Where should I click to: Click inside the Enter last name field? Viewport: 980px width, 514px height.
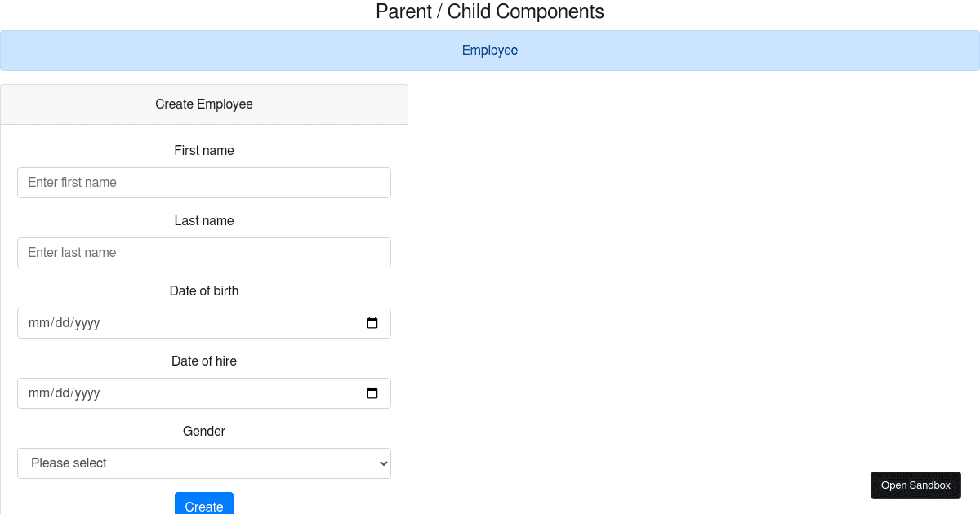pos(204,252)
